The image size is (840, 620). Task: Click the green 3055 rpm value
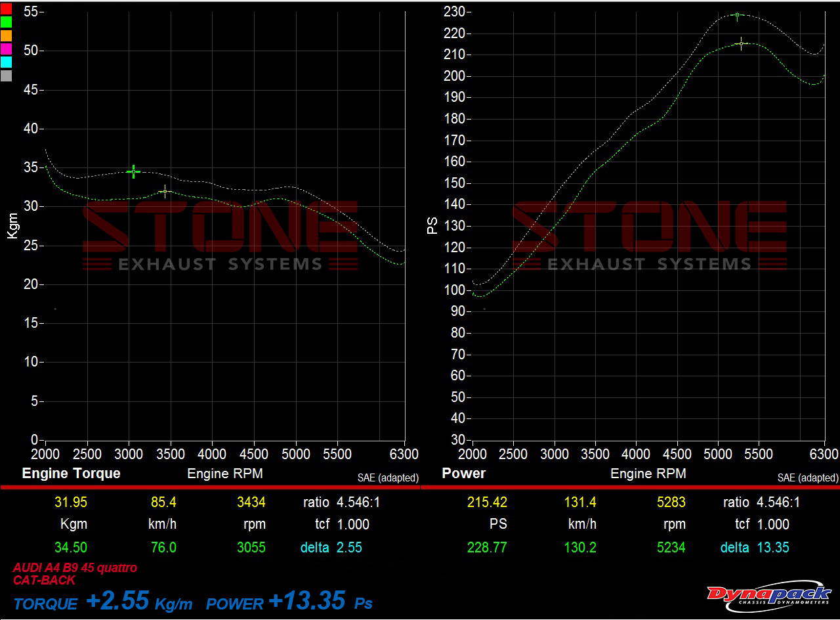click(x=251, y=547)
